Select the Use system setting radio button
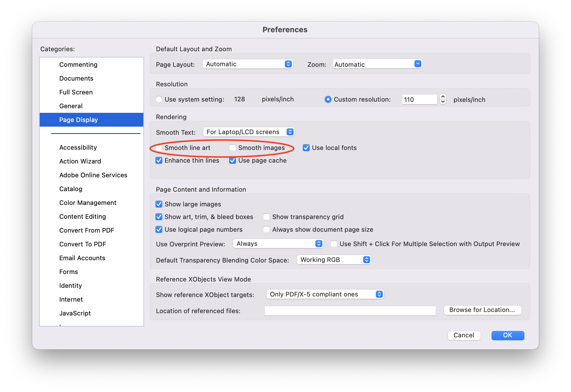Image resolution: width=571 pixels, height=392 pixels. (158, 99)
